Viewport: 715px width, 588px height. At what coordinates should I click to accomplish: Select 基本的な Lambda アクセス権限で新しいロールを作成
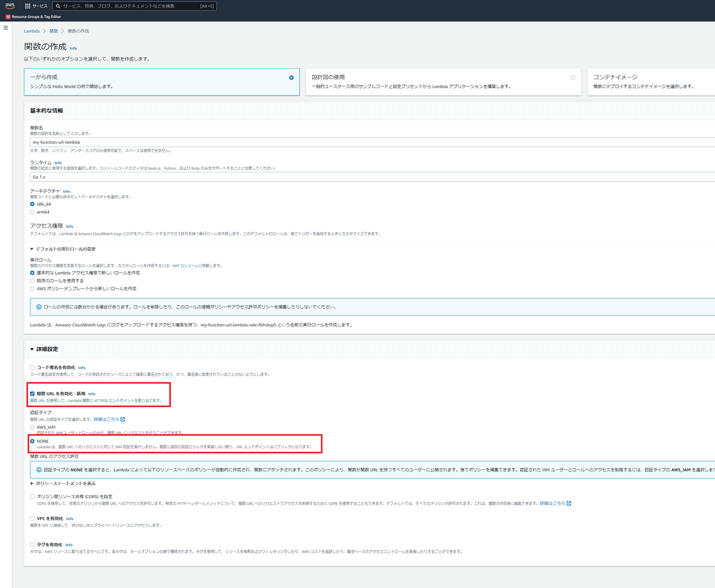32,272
